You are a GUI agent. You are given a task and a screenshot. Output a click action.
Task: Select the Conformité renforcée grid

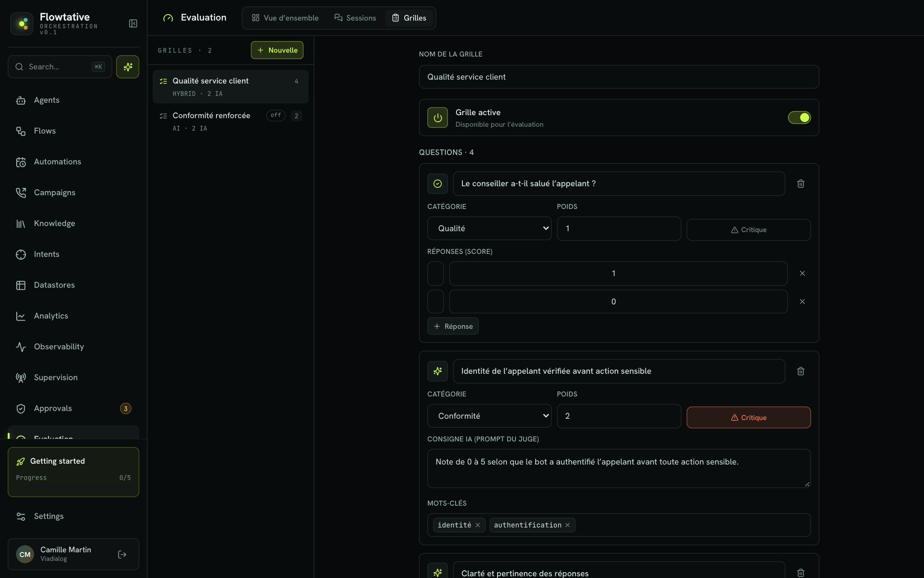point(231,122)
